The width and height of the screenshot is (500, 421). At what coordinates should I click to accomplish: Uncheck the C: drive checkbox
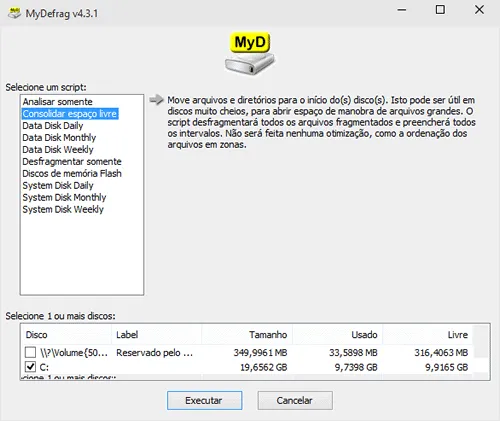[30, 367]
